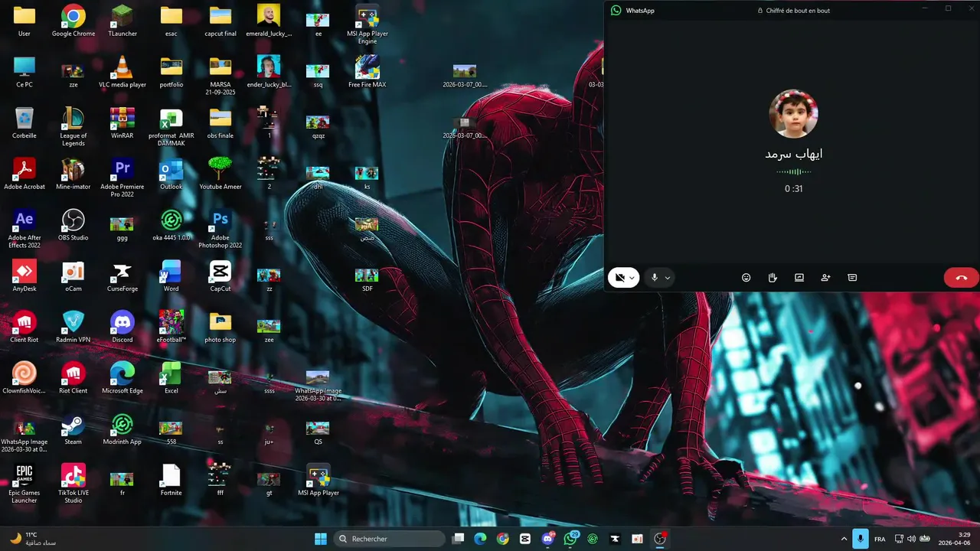
Task: Add participant to the WhatsApp call
Action: [825, 278]
